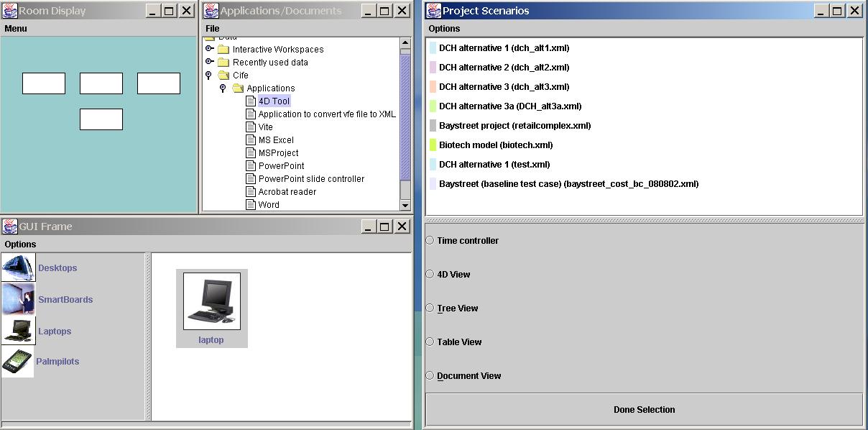
Task: Choose the Table View radio button
Action: [430, 342]
